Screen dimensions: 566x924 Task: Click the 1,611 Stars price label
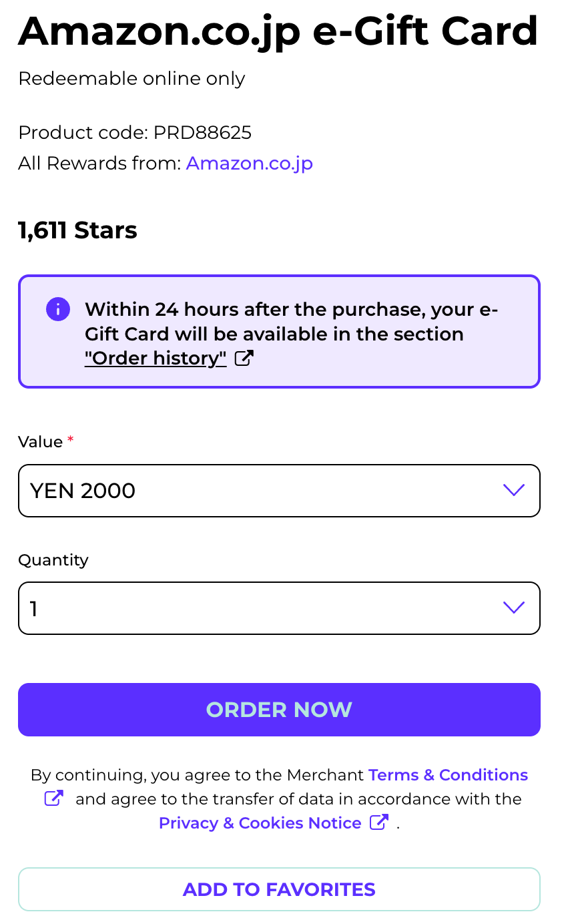pos(77,230)
